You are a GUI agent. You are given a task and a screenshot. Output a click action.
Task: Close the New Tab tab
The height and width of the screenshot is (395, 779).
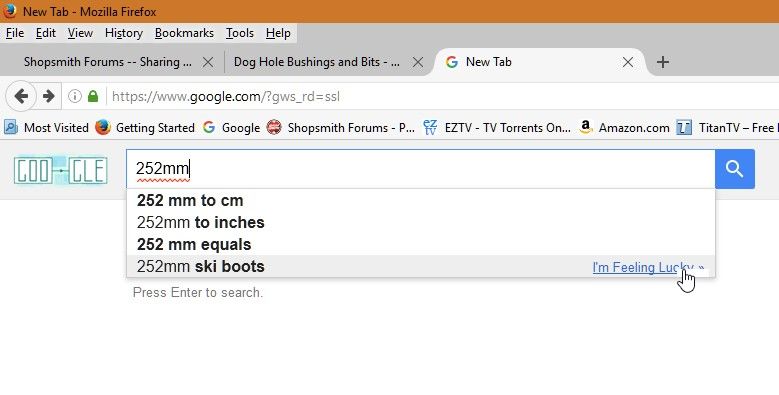tap(628, 62)
